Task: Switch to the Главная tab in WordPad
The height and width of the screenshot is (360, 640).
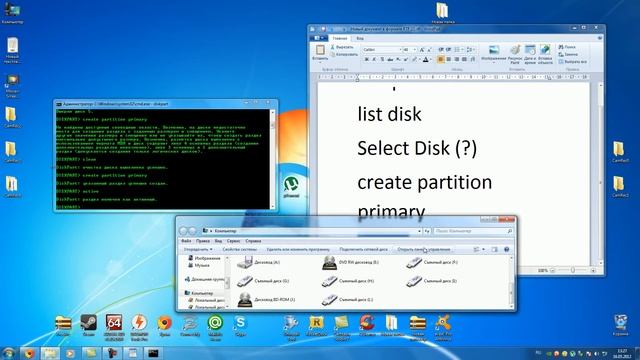Action: coord(340,38)
